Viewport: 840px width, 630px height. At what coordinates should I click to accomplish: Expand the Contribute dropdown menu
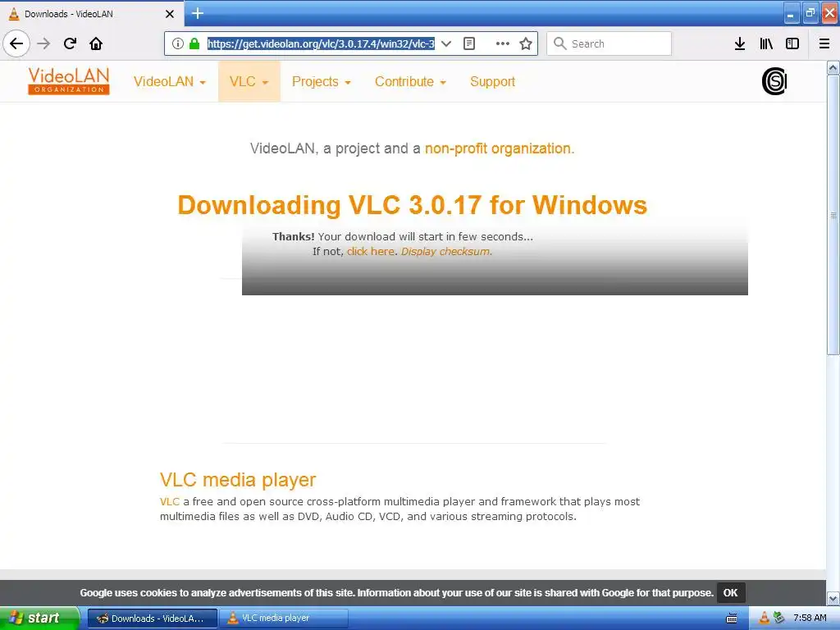pyautogui.click(x=410, y=81)
